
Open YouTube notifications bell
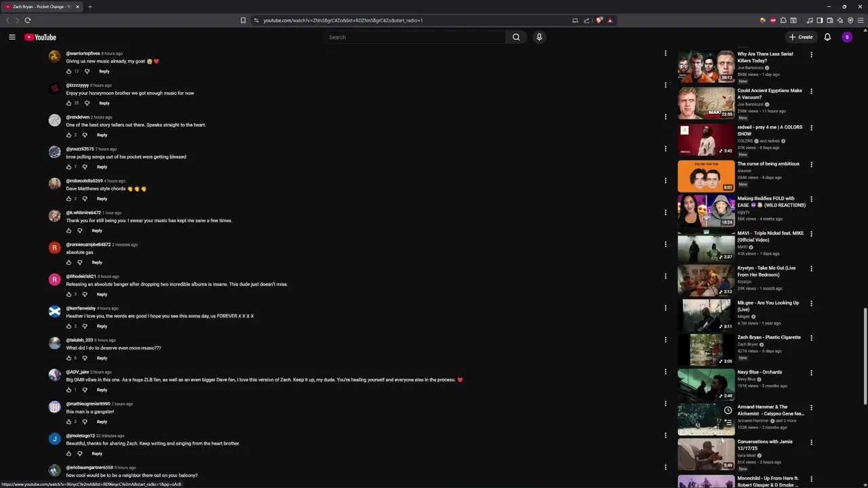827,37
